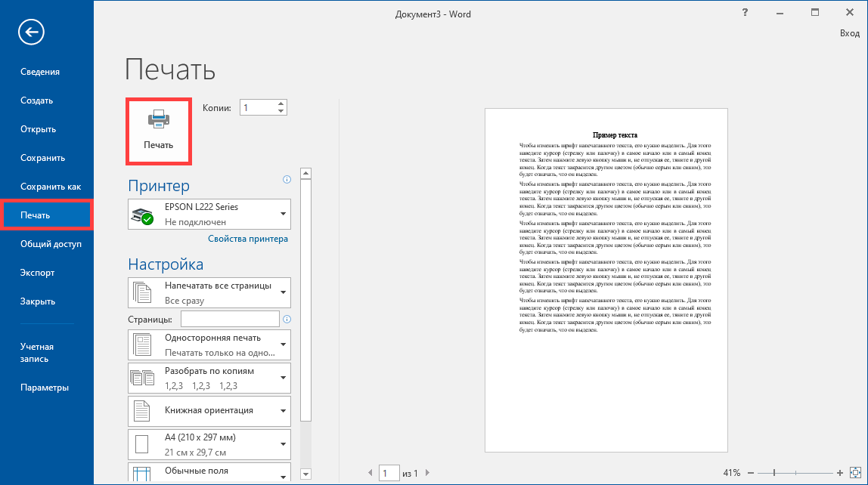This screenshot has width=868, height=485.
Task: Click the 41% zoom level value
Action: click(731, 473)
